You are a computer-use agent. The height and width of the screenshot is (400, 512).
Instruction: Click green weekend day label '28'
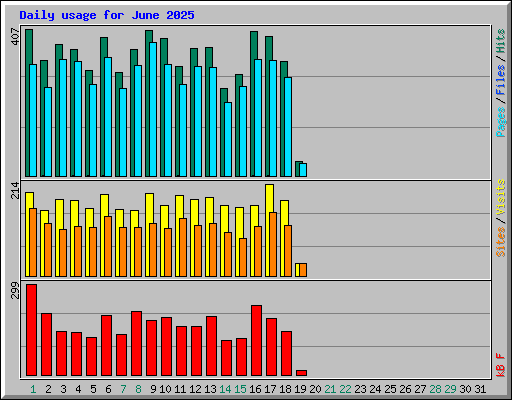(x=435, y=389)
